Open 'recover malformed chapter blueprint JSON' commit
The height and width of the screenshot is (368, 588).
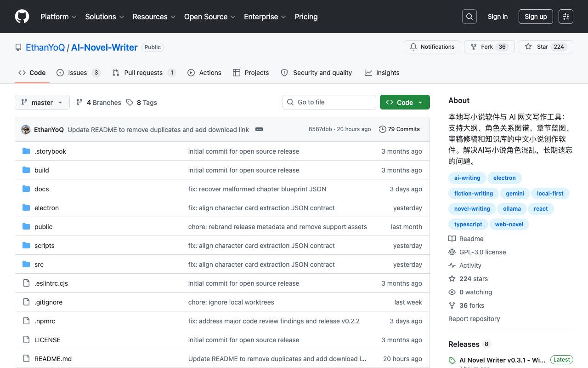[x=257, y=189]
